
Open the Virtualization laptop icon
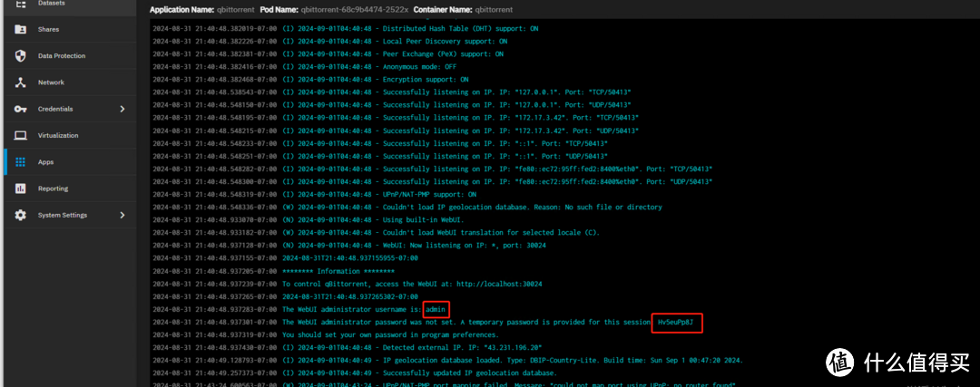(21, 135)
